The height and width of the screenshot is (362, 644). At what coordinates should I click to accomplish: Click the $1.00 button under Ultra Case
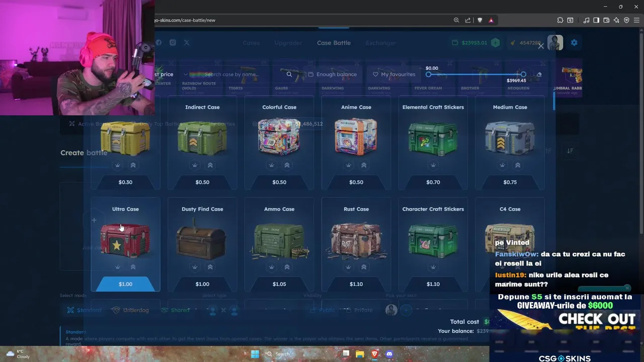click(x=125, y=284)
